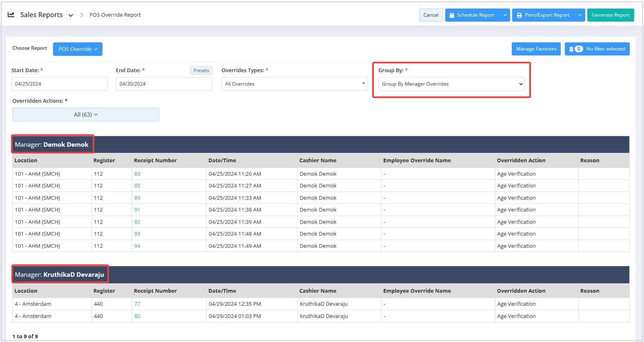Image resolution: width=644 pixels, height=342 pixels.
Task: Click Cashier Name header in Demok Demok table
Action: coord(318,160)
